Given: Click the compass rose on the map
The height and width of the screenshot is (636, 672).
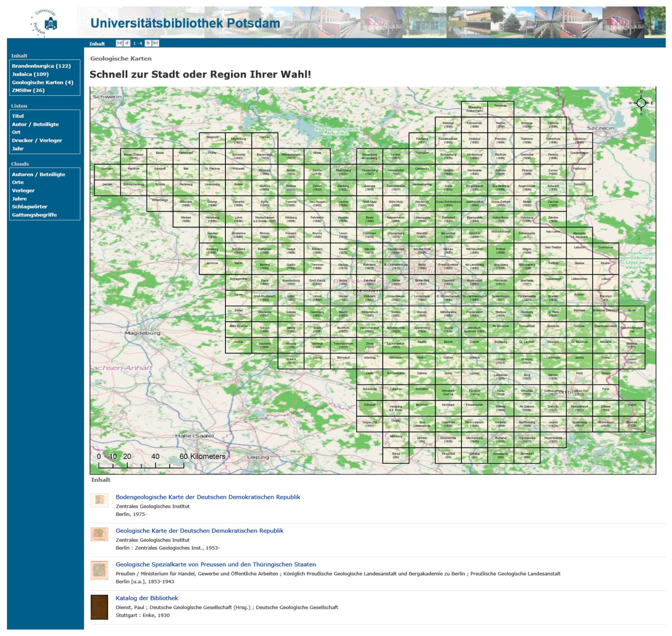Looking at the screenshot, I should click(x=641, y=103).
